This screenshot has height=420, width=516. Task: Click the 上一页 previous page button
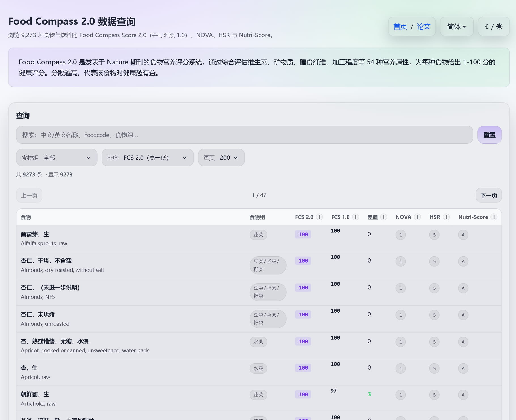click(x=29, y=195)
